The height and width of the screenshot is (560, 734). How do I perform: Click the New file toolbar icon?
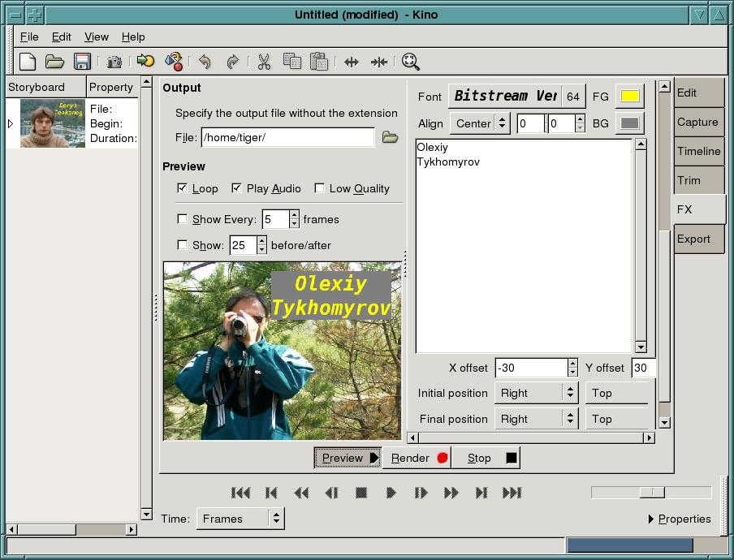[x=28, y=62]
